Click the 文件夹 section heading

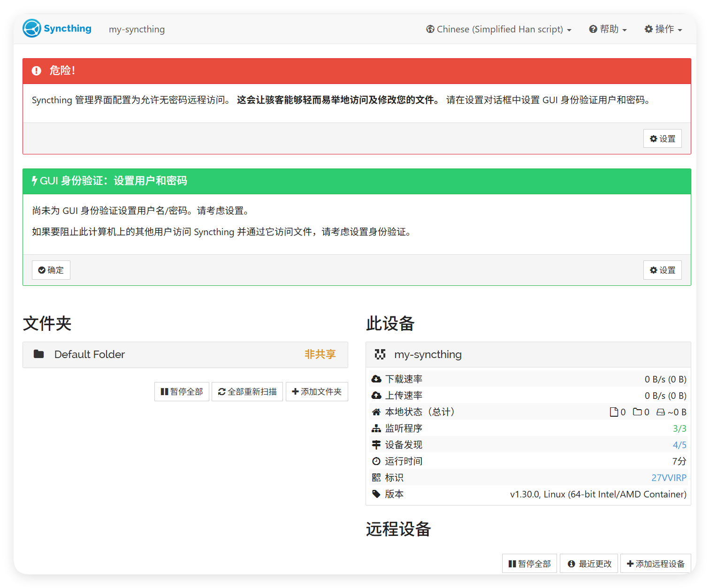(47, 323)
